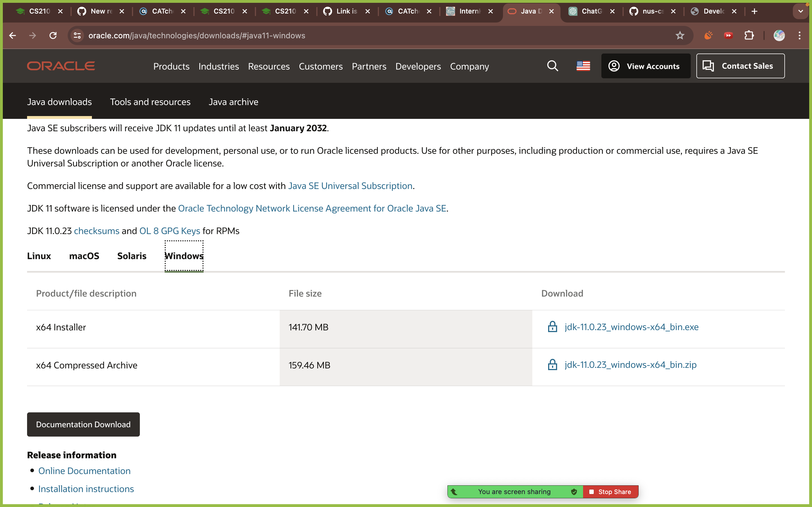Open the Java archive tab
812x507 pixels.
pos(233,102)
